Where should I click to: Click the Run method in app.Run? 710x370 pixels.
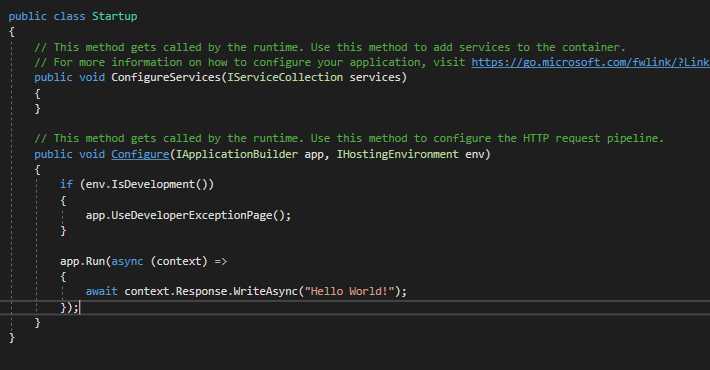click(95, 261)
